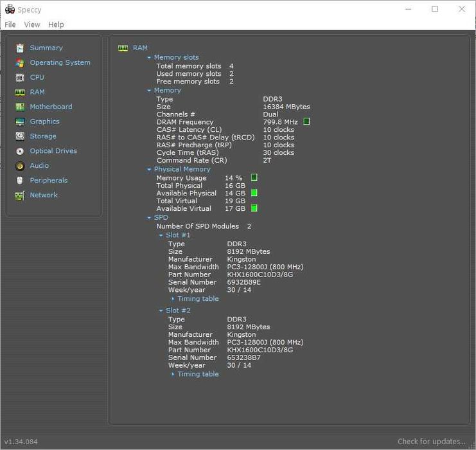The width and height of the screenshot is (476, 450).
Task: Collapse the Memory slots section
Action: (149, 57)
